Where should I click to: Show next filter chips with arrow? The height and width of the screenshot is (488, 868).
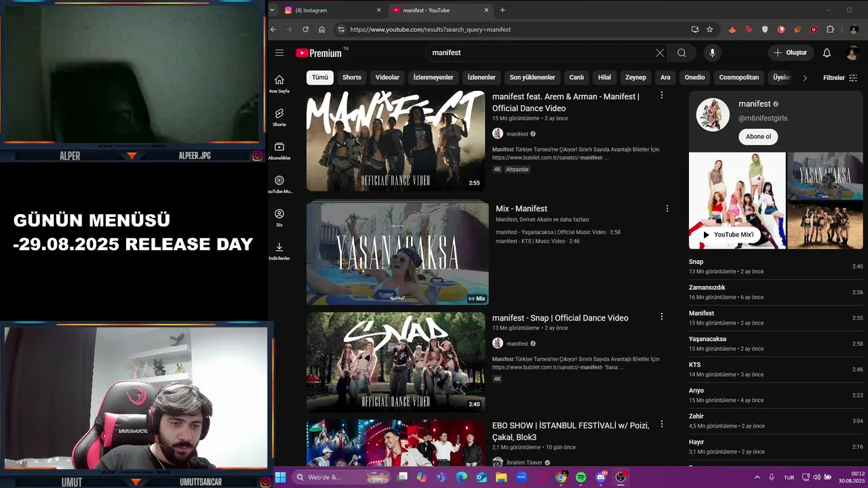tap(805, 78)
